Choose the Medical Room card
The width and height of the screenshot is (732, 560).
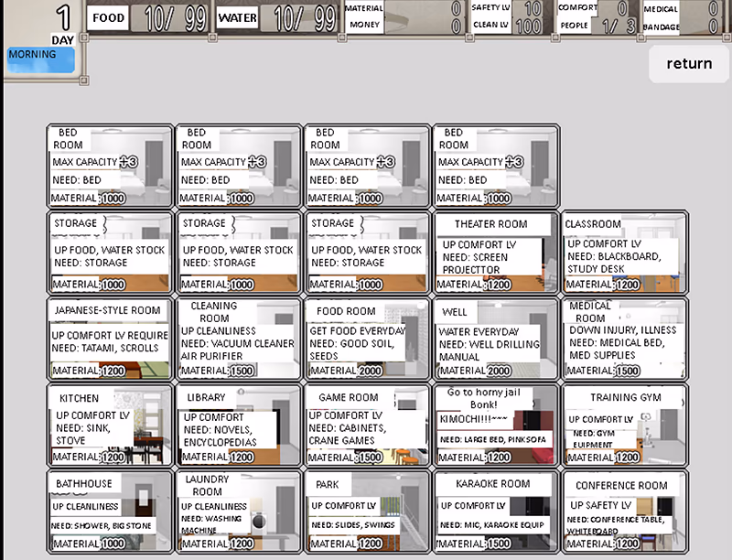[x=624, y=339]
